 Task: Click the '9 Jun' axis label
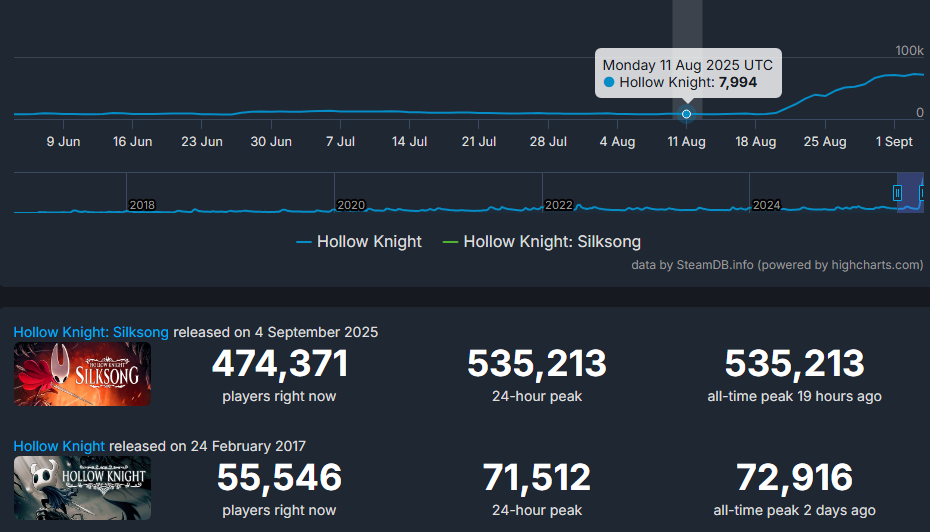point(63,142)
